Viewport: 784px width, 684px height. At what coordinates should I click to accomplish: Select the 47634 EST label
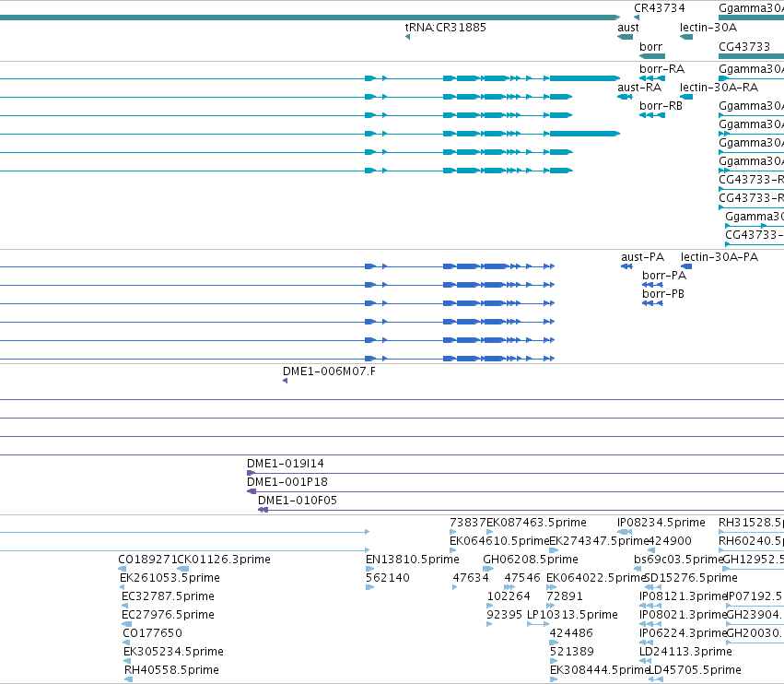(x=471, y=578)
